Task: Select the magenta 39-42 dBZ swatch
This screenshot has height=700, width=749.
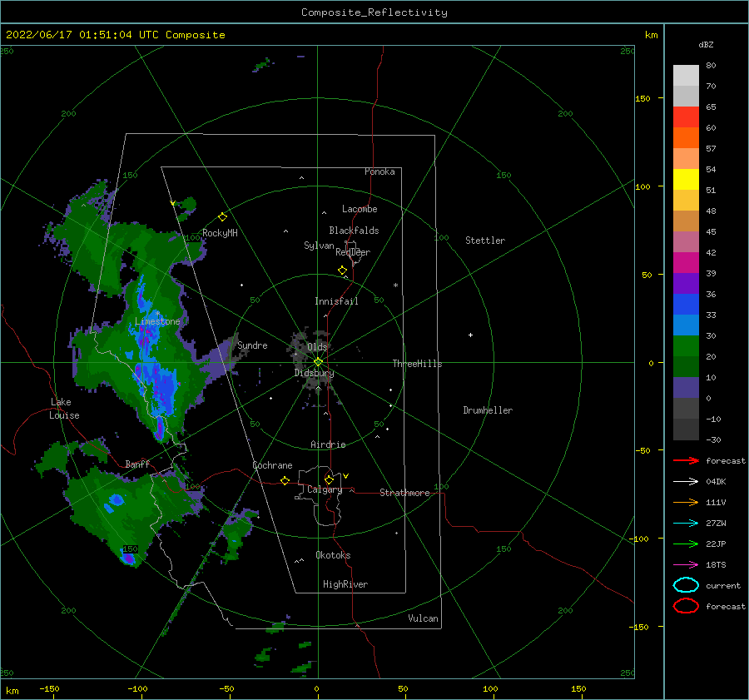Action: point(686,263)
